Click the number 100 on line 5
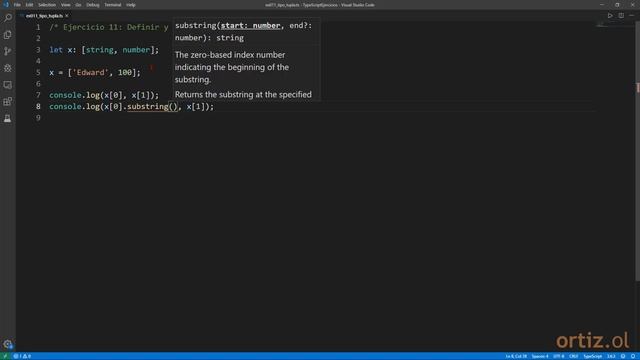 coord(124,72)
